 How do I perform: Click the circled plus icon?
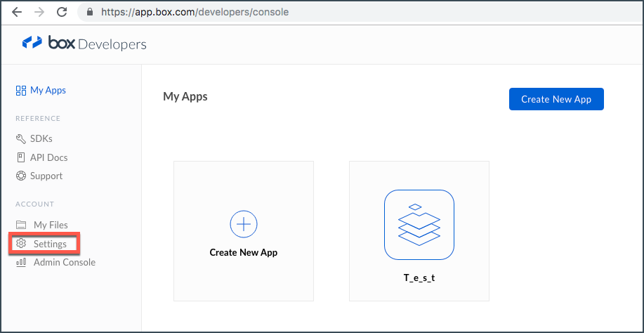[x=244, y=224]
